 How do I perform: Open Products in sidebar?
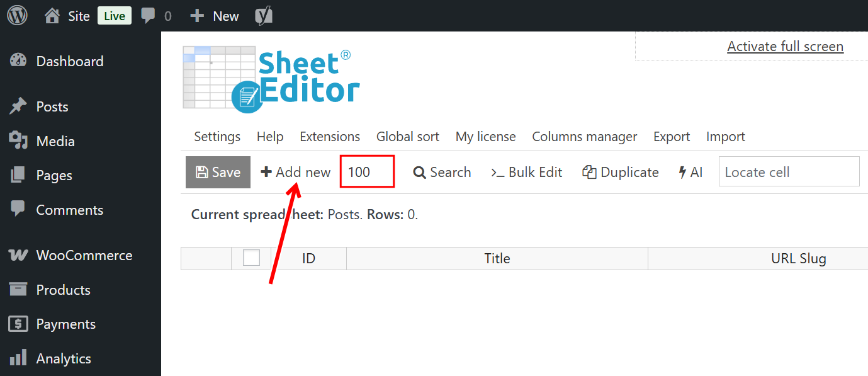(64, 290)
